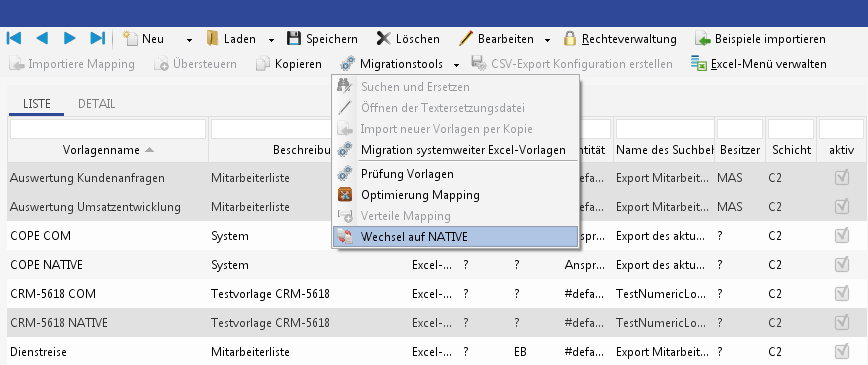Open the Bearbeiten dropdown arrow
868x365 pixels.
coord(547,40)
